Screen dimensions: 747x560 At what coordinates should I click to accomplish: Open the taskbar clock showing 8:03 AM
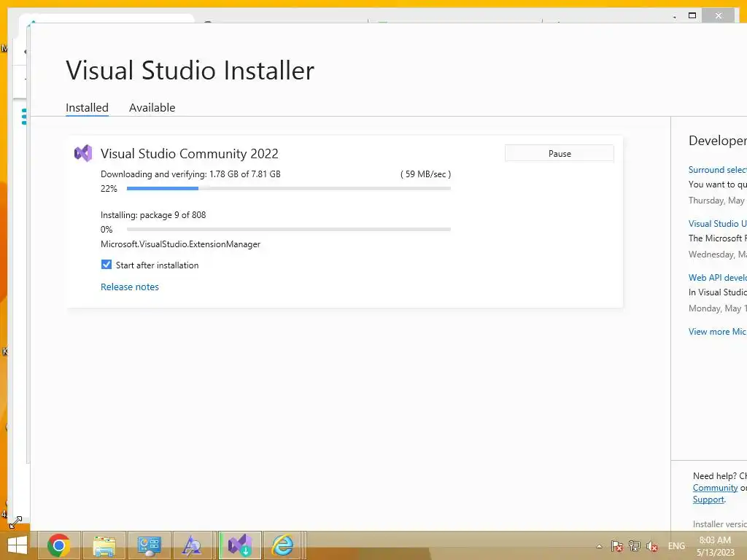[715, 546]
